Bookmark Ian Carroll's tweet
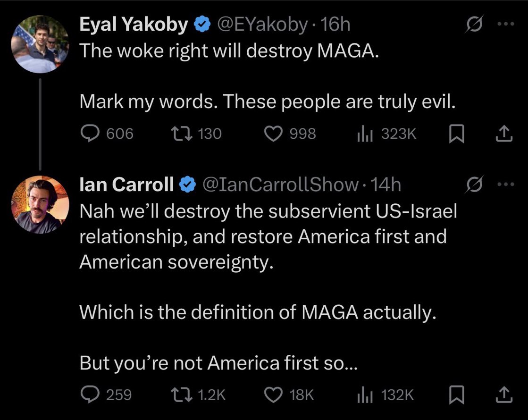The image size is (528, 420). (454, 394)
